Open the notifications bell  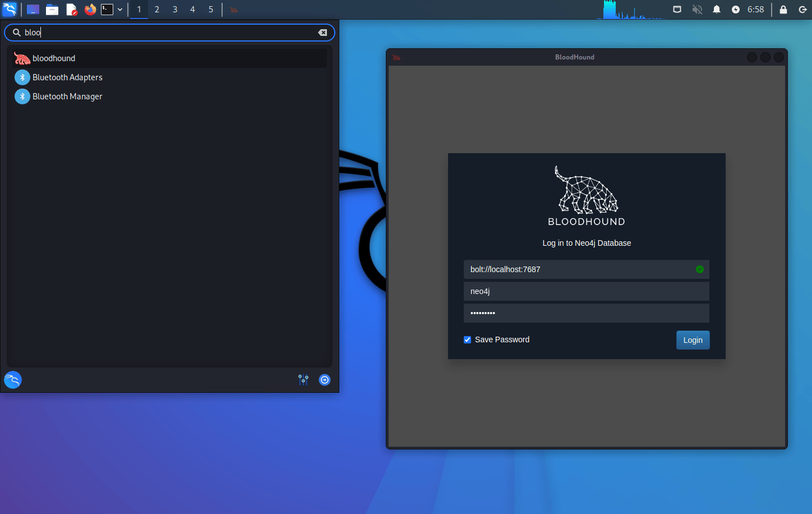716,10
